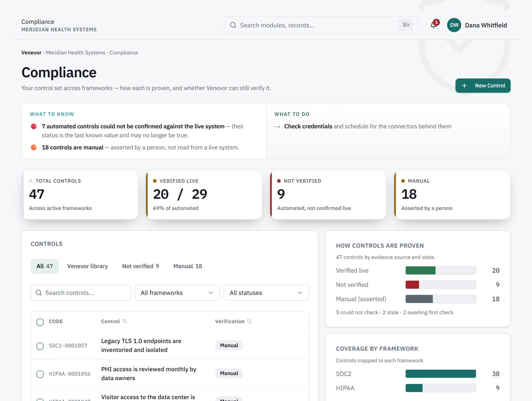Switch to the Manual 18 tab
The image size is (532, 401).
pos(188,266)
